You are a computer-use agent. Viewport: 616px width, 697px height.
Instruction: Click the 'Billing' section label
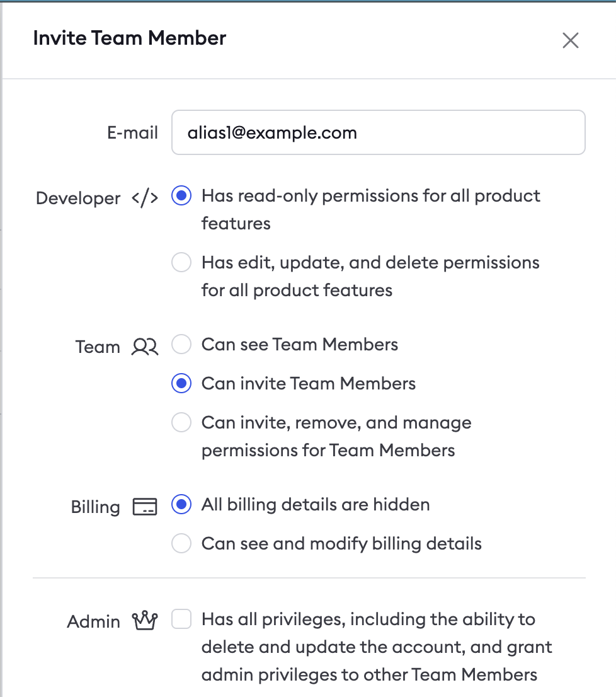tap(96, 507)
